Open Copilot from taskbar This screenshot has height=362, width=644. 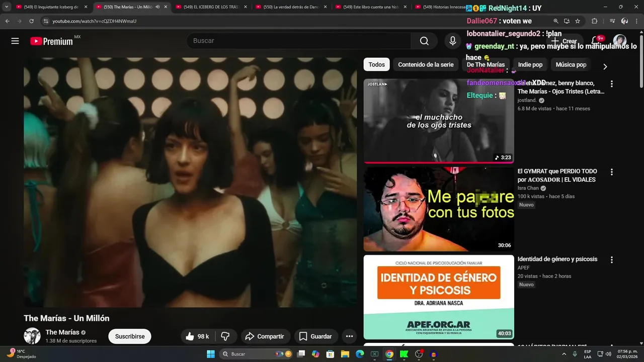tap(315, 354)
